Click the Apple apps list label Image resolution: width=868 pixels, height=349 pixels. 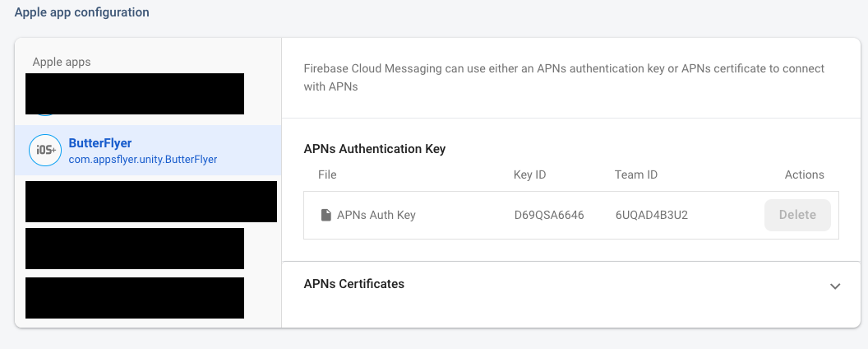(x=62, y=62)
